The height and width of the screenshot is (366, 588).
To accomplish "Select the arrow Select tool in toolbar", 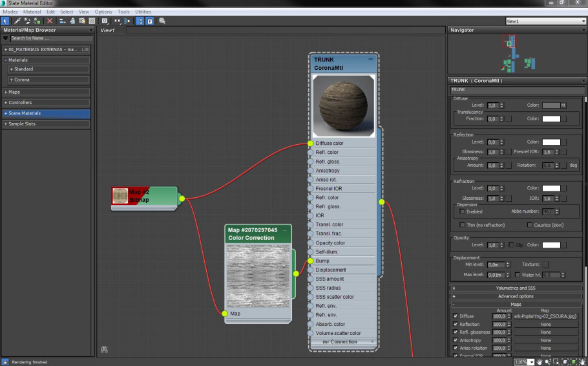I will coord(5,21).
